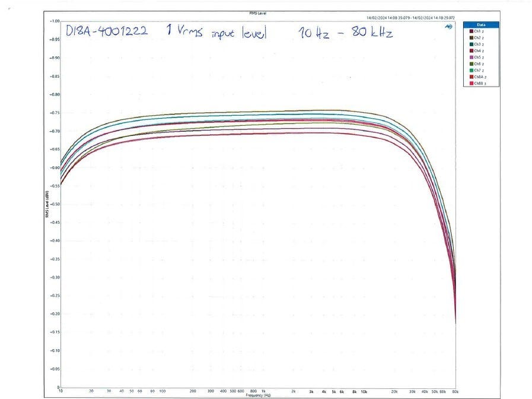532x399 pixels.
Task: Click the Ch8B pink color swatch
Action: pos(472,83)
